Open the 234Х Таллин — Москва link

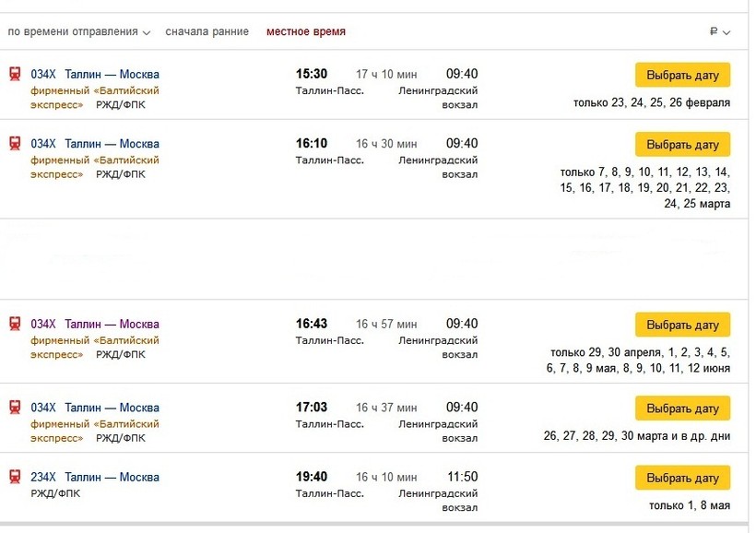(95, 477)
